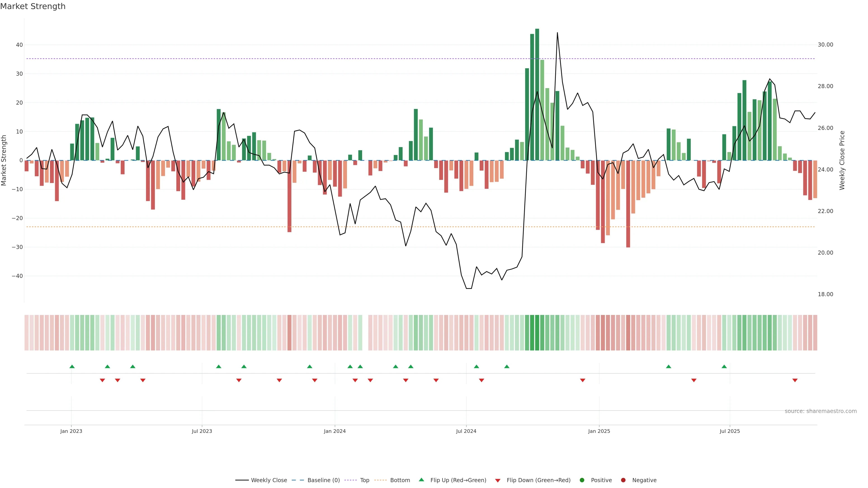Click the tallest green market strength bar
868x488 pixels.
coord(537,94)
